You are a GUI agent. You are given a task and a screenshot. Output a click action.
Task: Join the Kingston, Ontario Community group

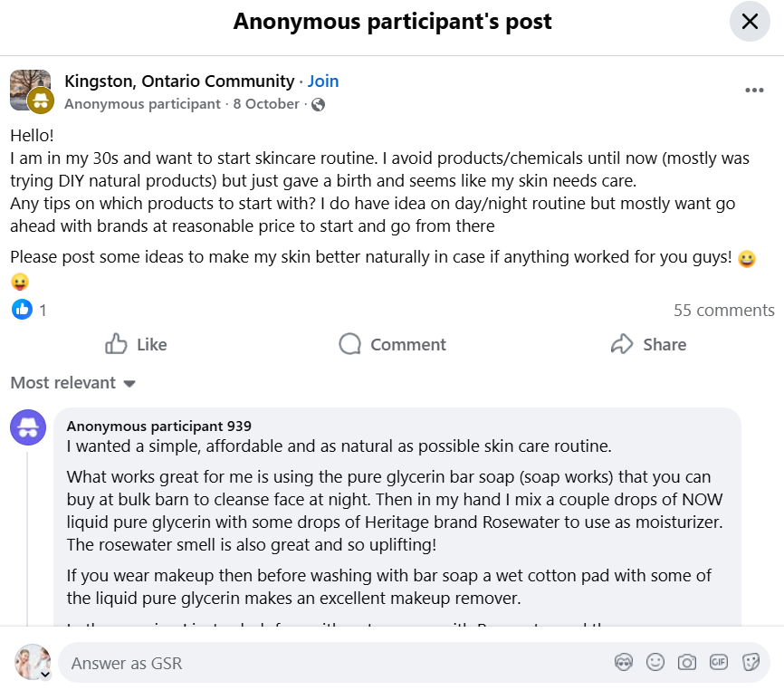tap(323, 81)
